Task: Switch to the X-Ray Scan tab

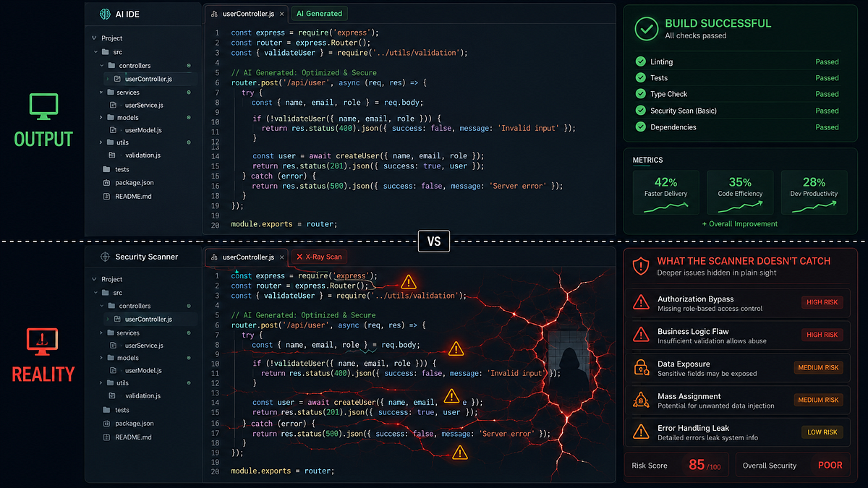Action: (x=320, y=257)
